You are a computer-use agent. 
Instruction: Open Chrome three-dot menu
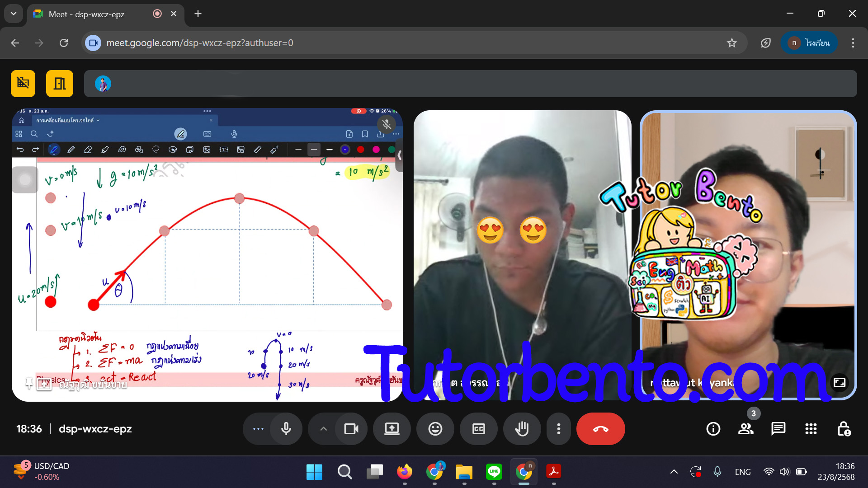click(x=853, y=43)
